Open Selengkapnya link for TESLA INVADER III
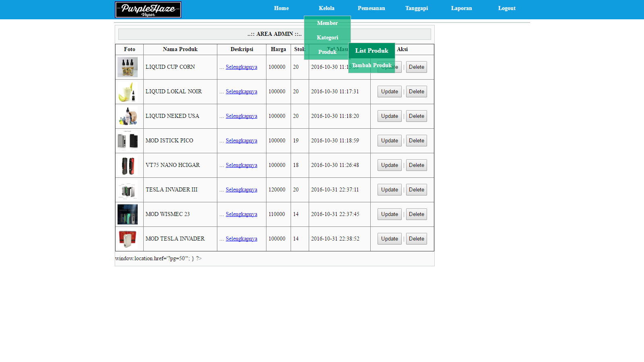This screenshot has height=362, width=644. [x=241, y=190]
